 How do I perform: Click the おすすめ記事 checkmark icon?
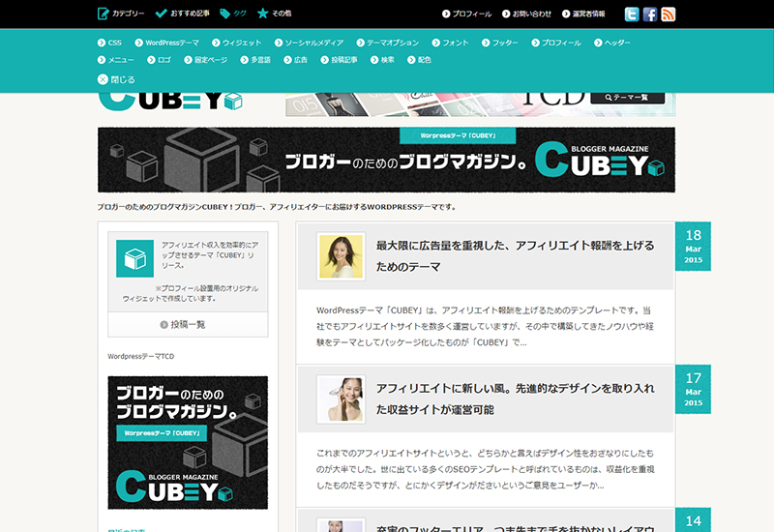pos(161,14)
